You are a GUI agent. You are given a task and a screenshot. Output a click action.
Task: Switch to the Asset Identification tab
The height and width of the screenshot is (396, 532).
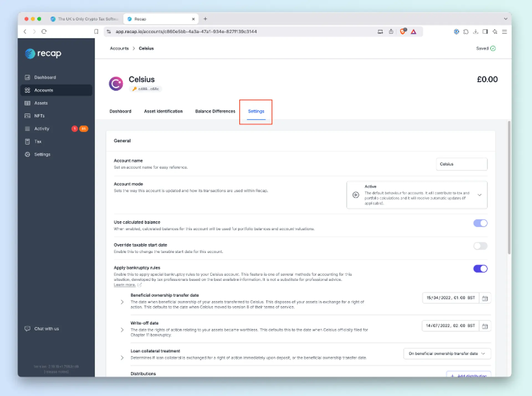(x=163, y=111)
